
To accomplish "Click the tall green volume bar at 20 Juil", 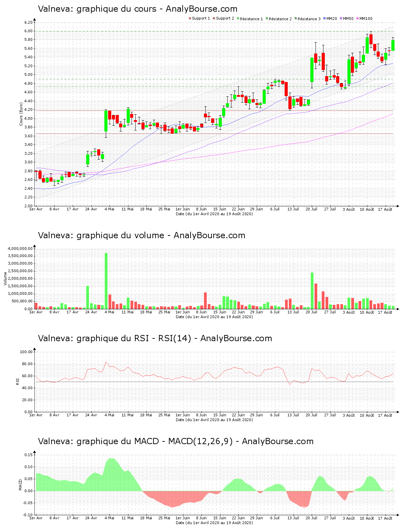I will point(312,291).
